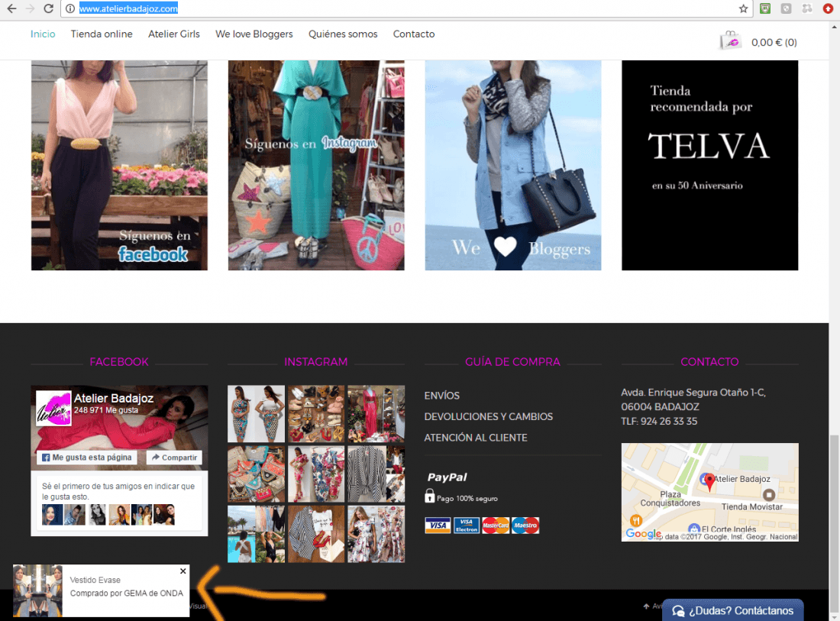This screenshot has width=840, height=621.
Task: Open Síguenos en Facebook banner
Action: tap(119, 165)
